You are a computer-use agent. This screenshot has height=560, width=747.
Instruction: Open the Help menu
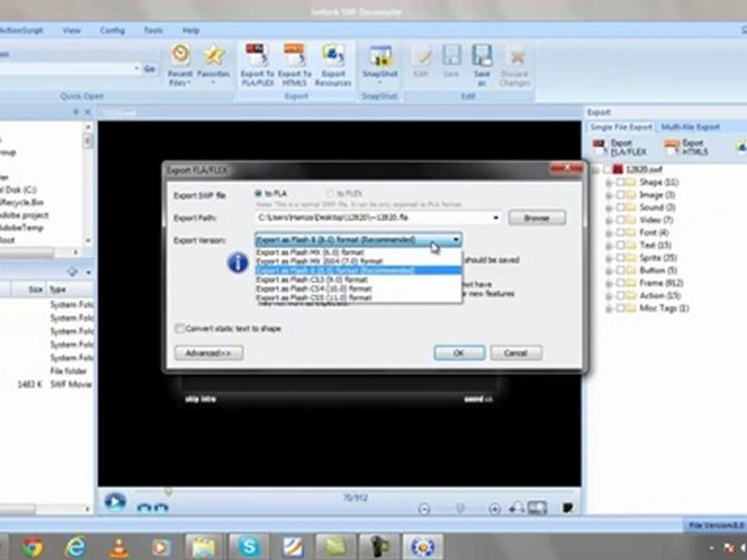(x=191, y=30)
